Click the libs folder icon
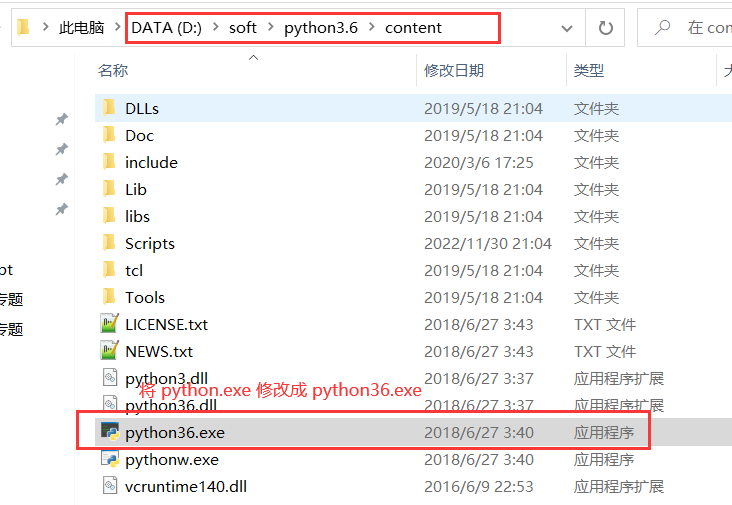732x505 pixels. (x=109, y=216)
